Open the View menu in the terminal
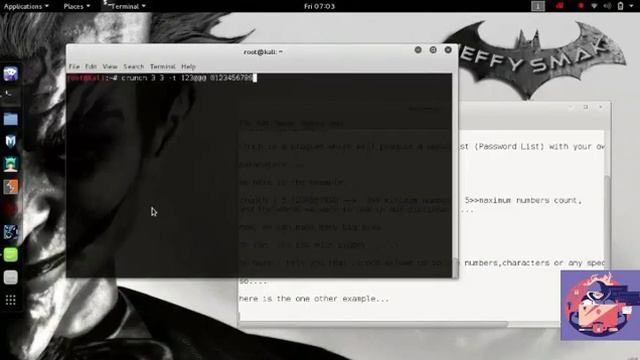640x360 pixels. pos(110,67)
